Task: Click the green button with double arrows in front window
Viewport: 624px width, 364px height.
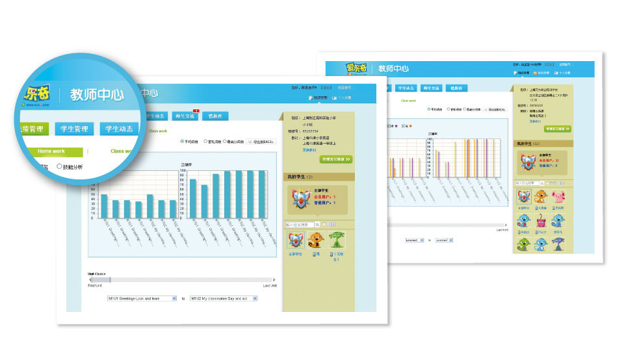Action: tap(335, 159)
